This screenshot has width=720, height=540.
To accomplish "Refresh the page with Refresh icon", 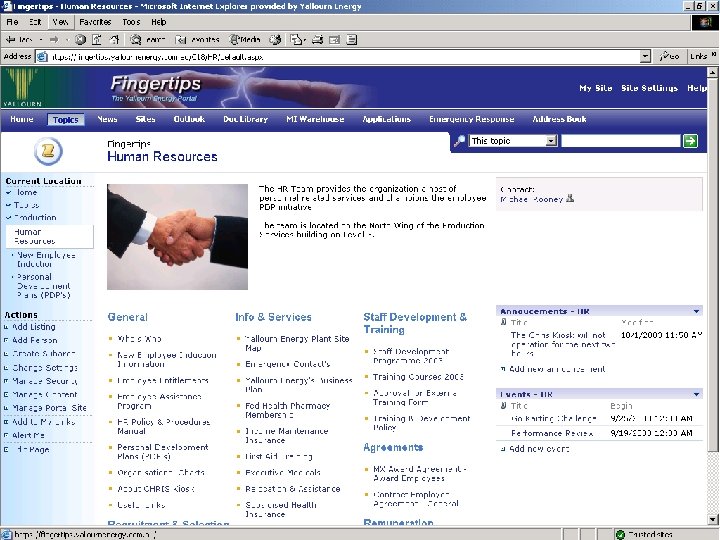I will (97, 40).
